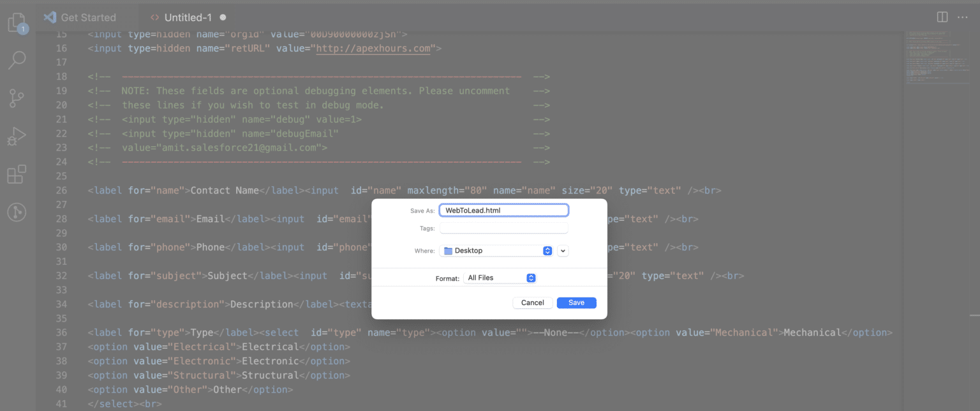Select the circular Live Share icon

point(16,213)
